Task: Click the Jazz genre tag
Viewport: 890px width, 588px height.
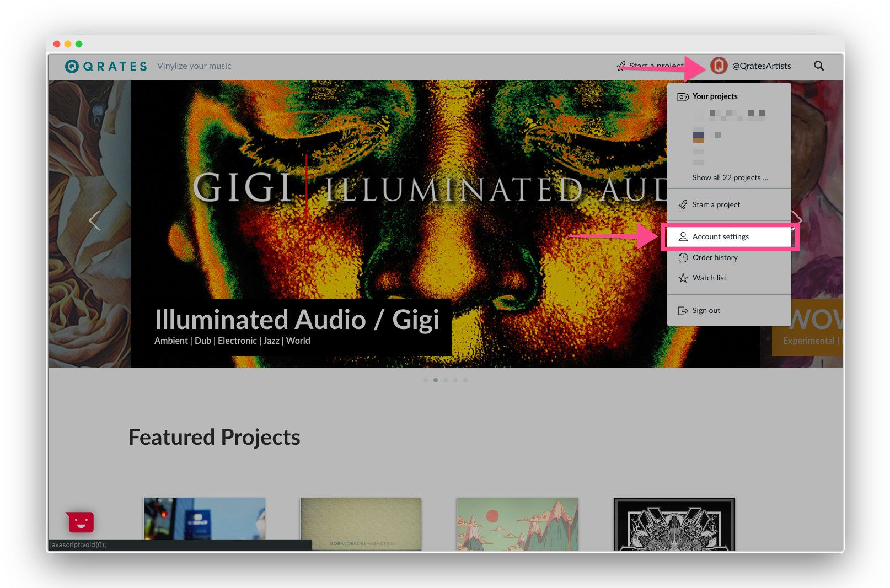Action: (x=271, y=341)
